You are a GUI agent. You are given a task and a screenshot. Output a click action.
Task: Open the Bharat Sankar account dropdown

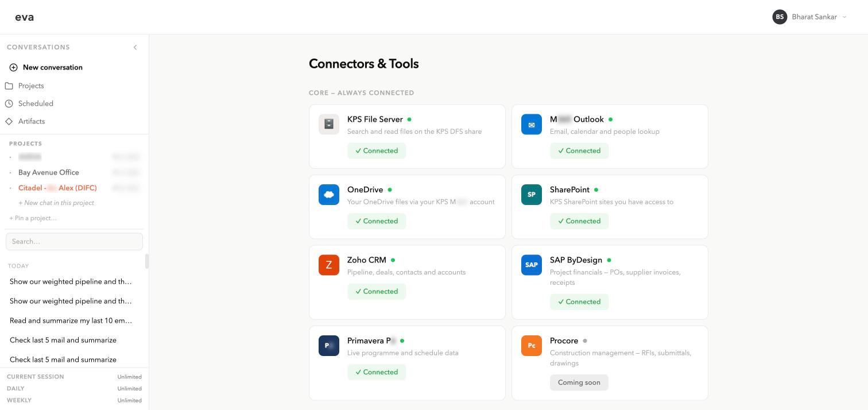(810, 17)
